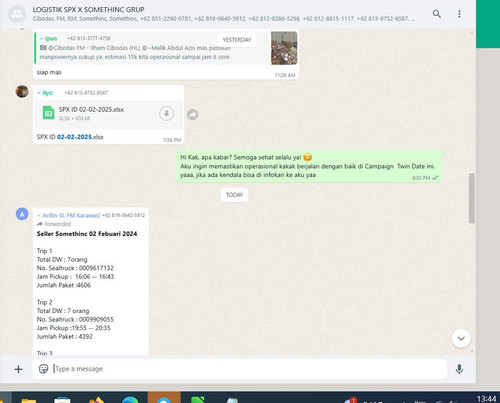Click the 'No. Sealtruck : 0009617132' line
This screenshot has width=500, height=403.
point(75,268)
